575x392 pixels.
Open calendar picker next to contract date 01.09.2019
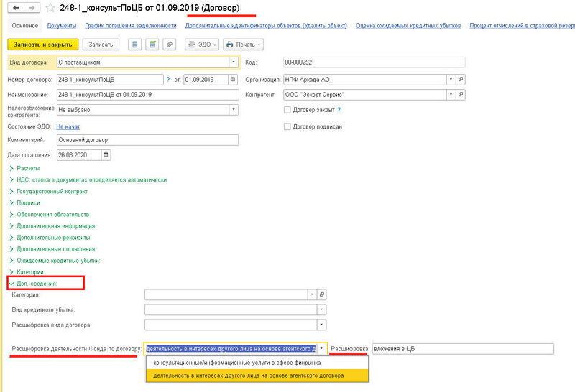click(233, 79)
